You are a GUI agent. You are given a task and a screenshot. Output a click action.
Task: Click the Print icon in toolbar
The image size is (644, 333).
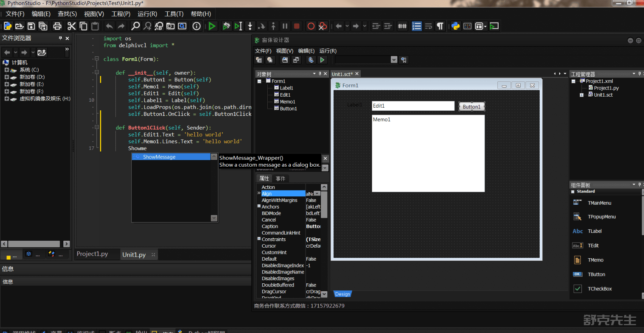pos(57,26)
